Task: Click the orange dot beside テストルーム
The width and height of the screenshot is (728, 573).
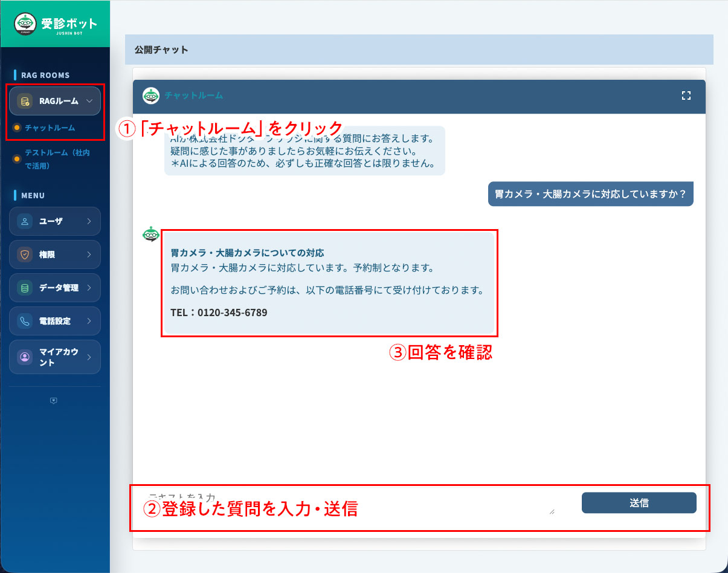Action: (17, 159)
